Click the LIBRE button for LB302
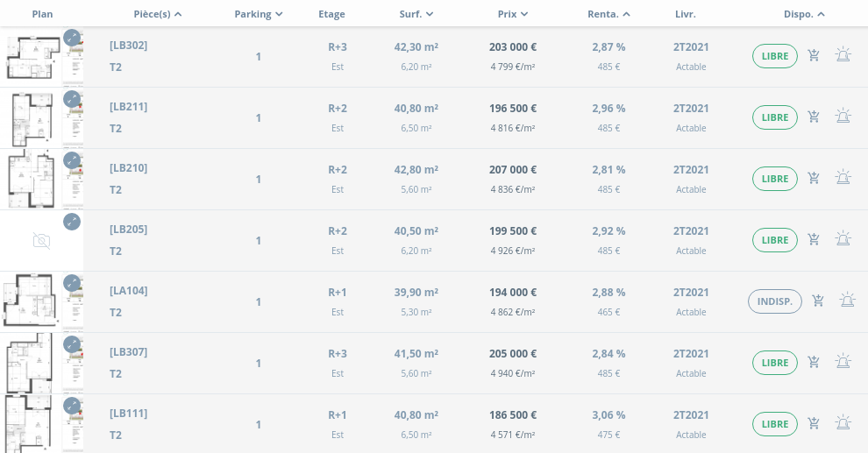Image resolution: width=868 pixels, height=453 pixels. (x=775, y=56)
